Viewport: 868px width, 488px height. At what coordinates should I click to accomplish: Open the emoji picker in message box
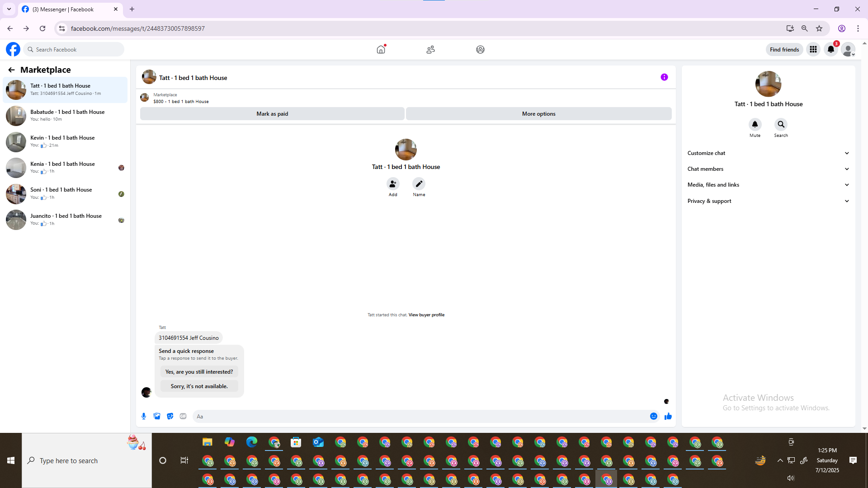(654, 416)
